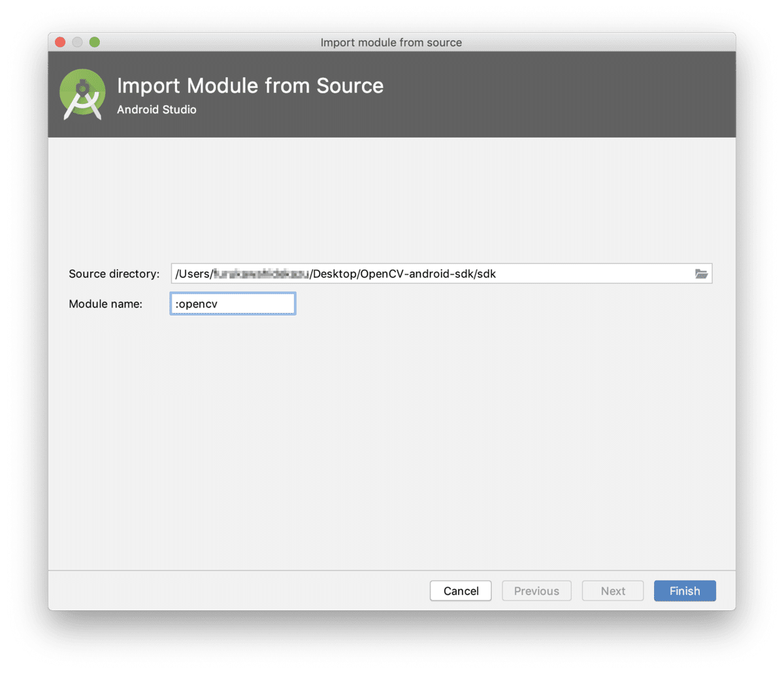Click the green zoom window control

pyautogui.click(x=94, y=42)
